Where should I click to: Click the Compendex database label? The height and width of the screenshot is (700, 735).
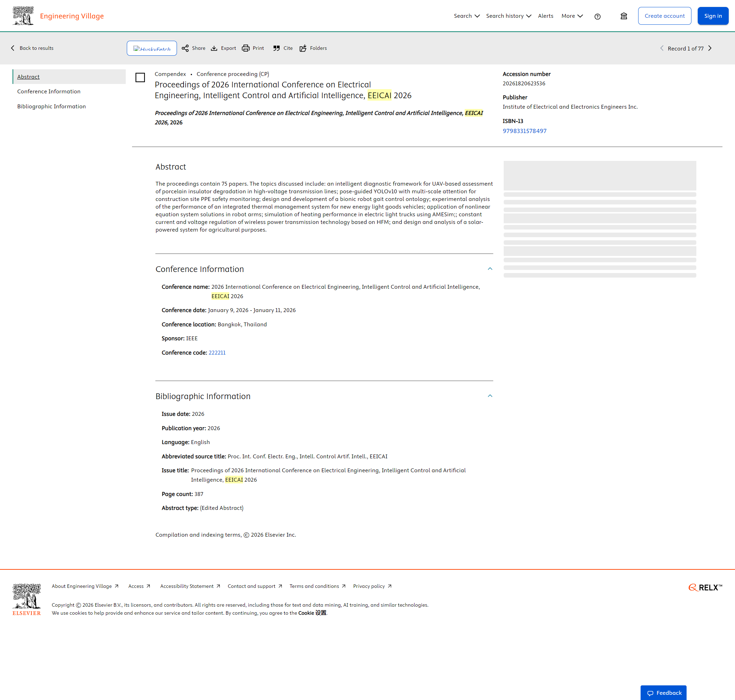(170, 74)
